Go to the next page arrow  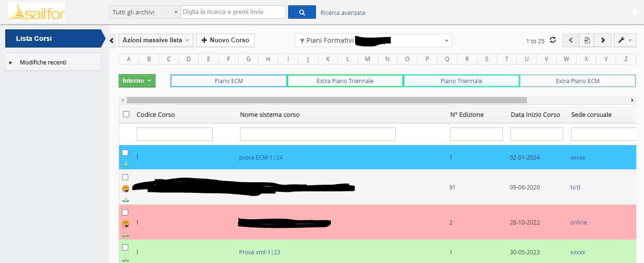point(603,40)
